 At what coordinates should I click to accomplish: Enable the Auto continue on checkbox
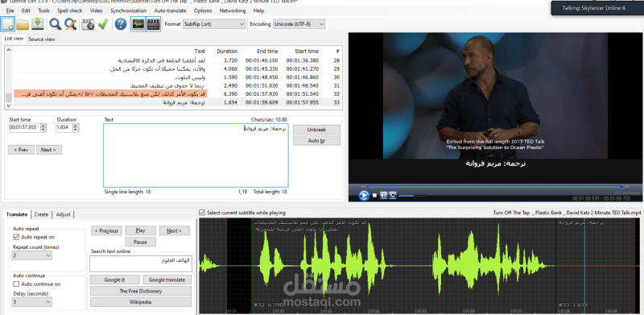tap(16, 284)
